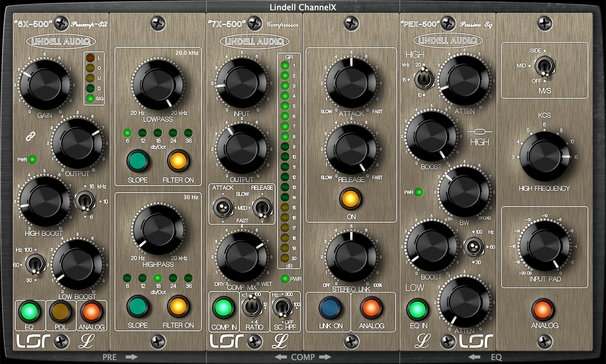Enable EQ IN on the PEX-500
Screen dimensions: 606x364
pos(417,309)
